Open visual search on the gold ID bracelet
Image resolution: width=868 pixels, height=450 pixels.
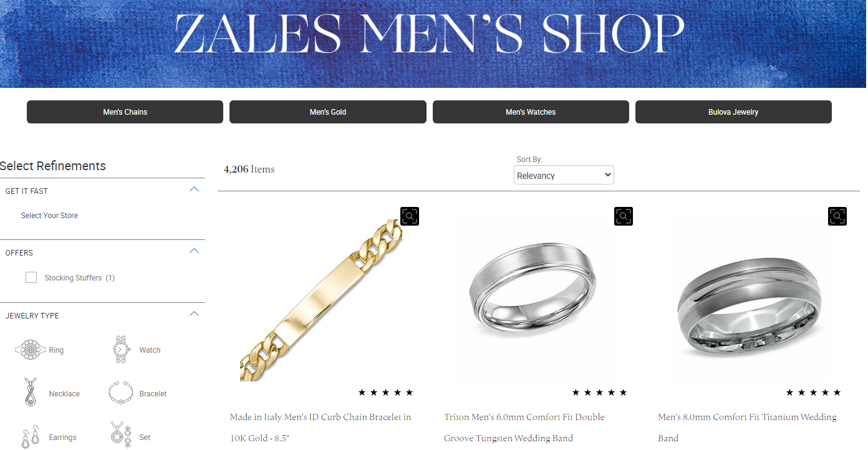tap(410, 216)
